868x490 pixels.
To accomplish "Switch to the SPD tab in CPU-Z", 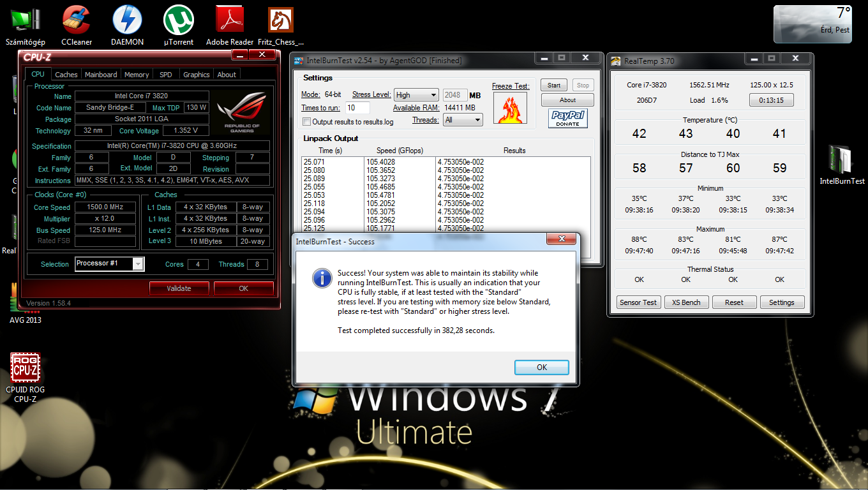I will tap(166, 75).
